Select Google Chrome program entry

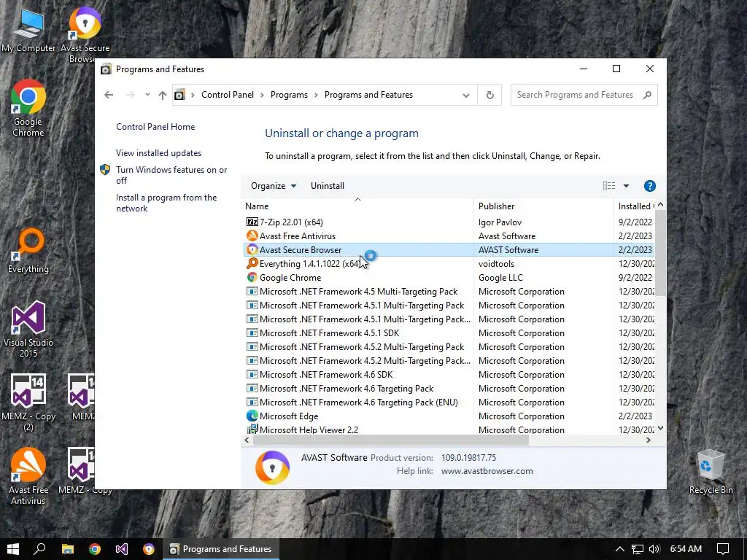(449, 278)
